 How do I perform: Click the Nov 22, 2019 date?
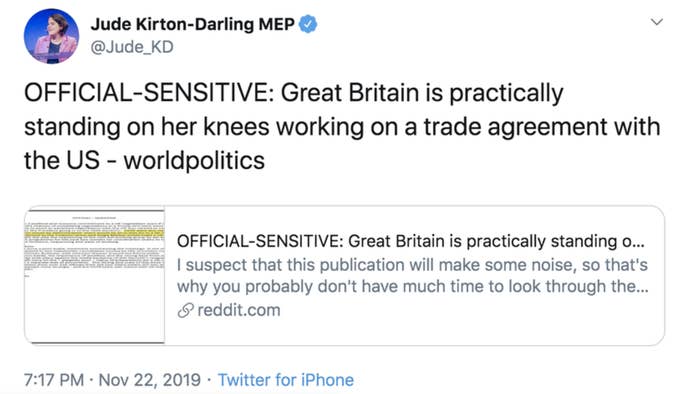(x=150, y=380)
